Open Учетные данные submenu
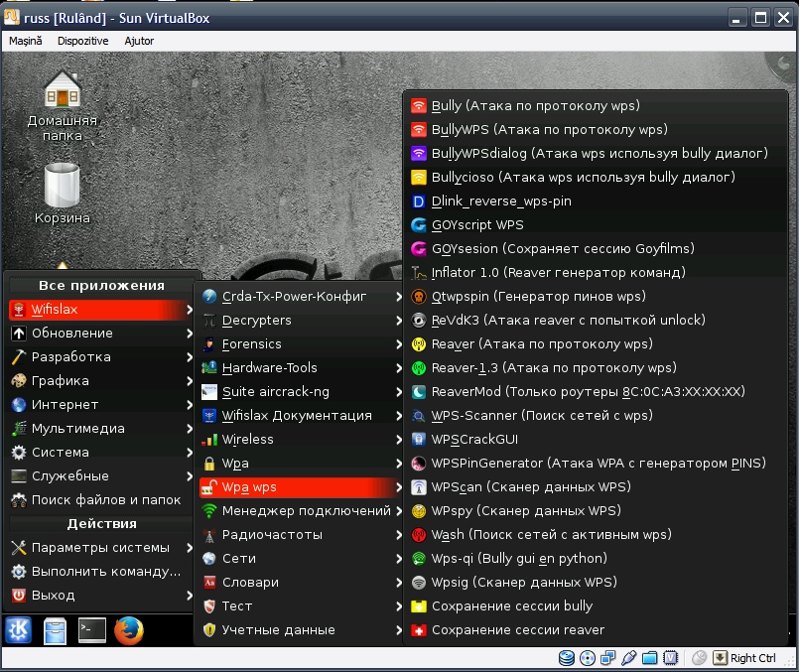Image resolution: width=799 pixels, height=672 pixels. coord(301,630)
